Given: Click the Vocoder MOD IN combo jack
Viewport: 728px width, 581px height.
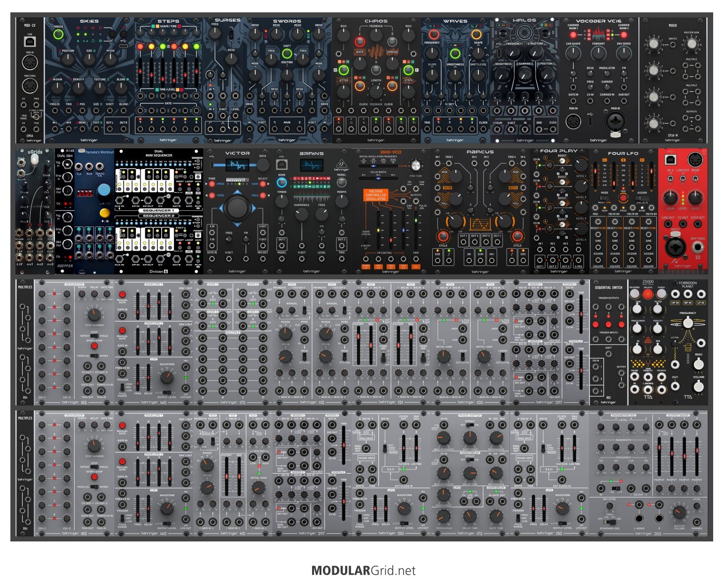Looking at the screenshot, I should click(615, 121).
